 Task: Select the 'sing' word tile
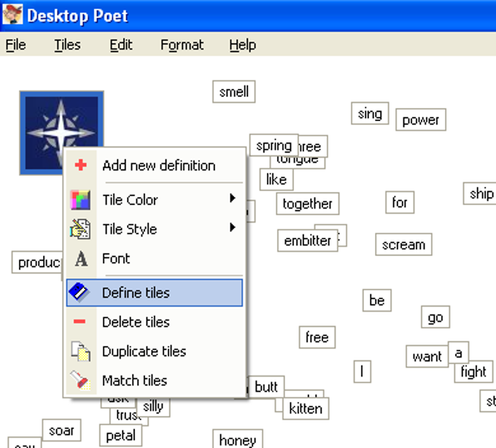tap(370, 113)
